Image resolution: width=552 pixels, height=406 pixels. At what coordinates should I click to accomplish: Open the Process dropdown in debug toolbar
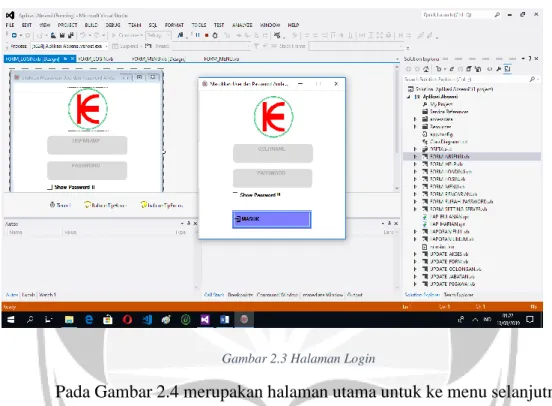(x=70, y=46)
